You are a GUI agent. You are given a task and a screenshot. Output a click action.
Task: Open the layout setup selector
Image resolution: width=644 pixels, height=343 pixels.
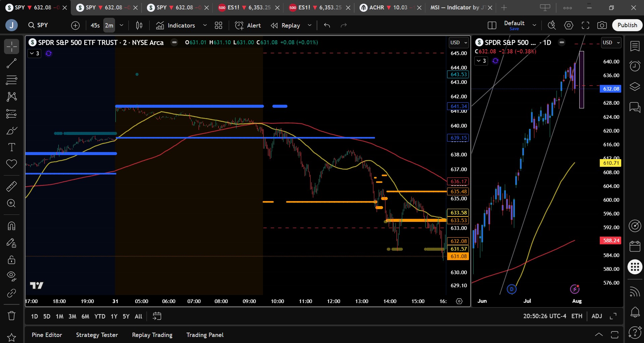pyautogui.click(x=492, y=25)
